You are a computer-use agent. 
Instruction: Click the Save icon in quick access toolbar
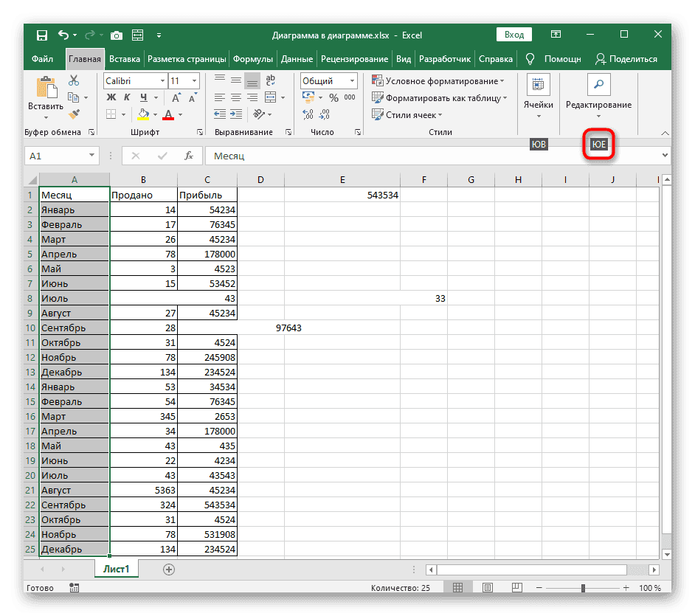pyautogui.click(x=42, y=35)
